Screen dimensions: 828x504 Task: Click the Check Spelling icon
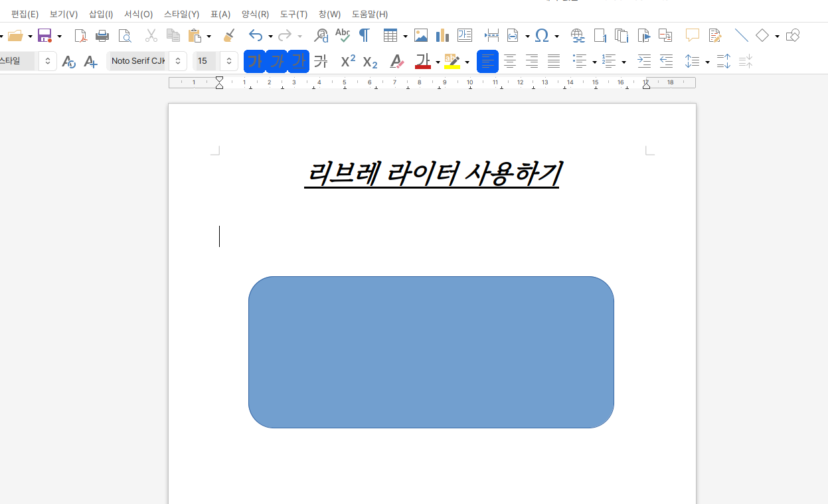343,35
